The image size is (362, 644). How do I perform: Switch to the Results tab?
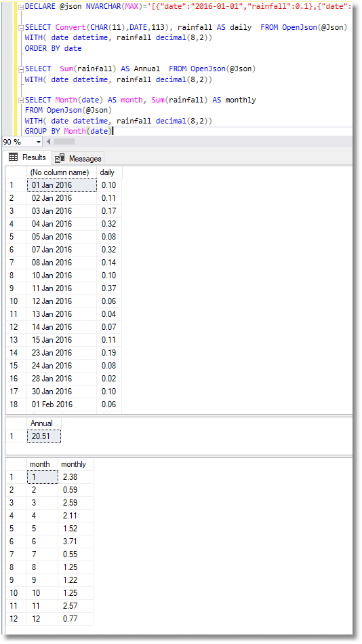point(27,157)
